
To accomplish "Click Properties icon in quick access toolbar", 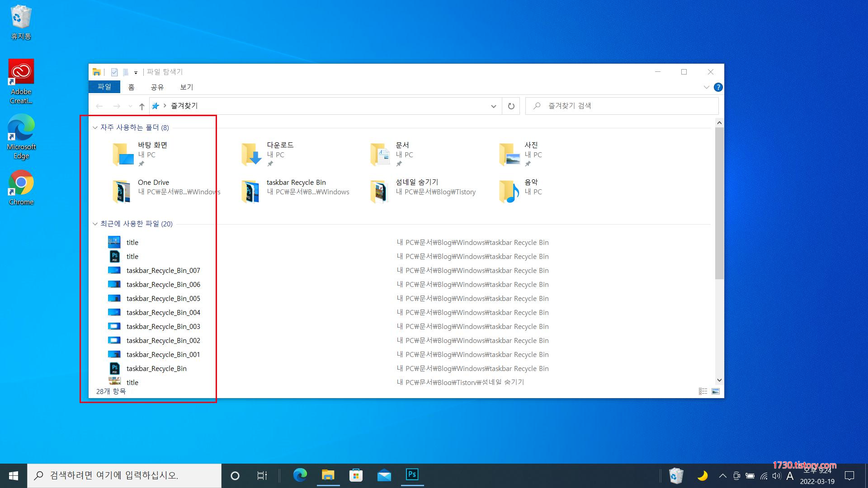I will click(114, 72).
